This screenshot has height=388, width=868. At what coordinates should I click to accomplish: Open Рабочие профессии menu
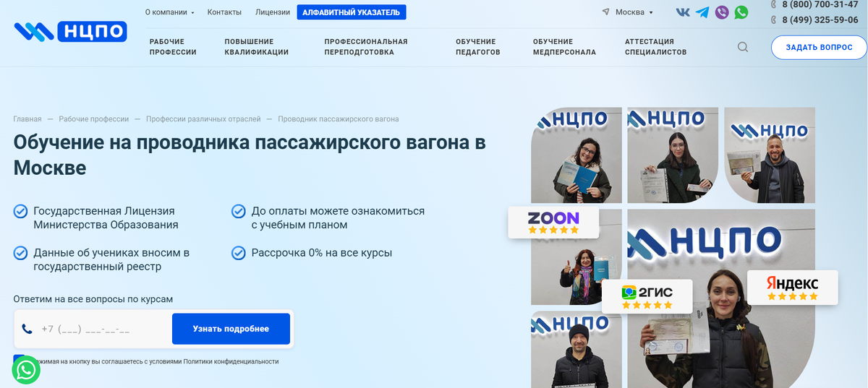click(173, 47)
